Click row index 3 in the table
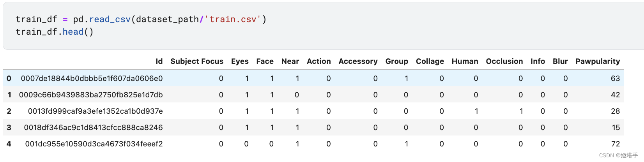 tap(9, 128)
